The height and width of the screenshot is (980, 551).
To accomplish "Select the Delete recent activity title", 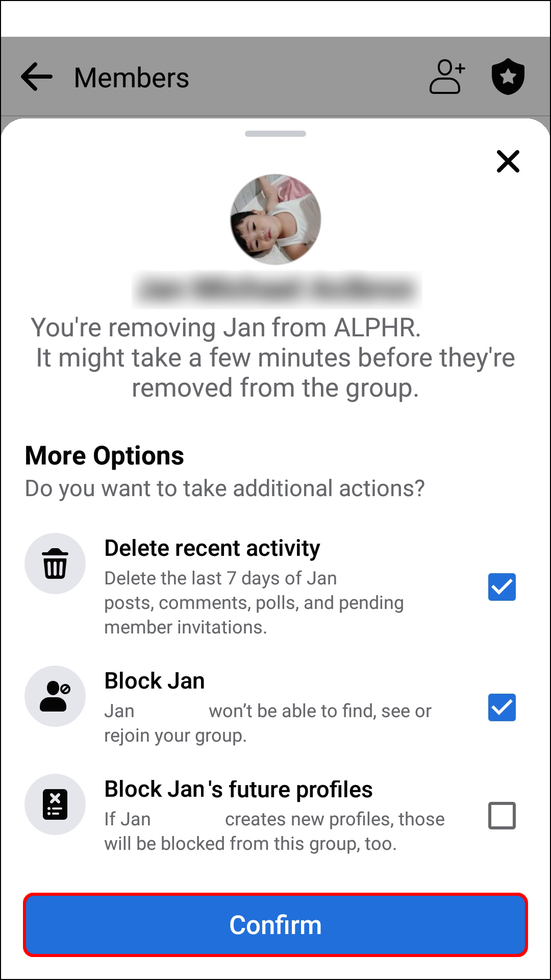I will click(212, 548).
